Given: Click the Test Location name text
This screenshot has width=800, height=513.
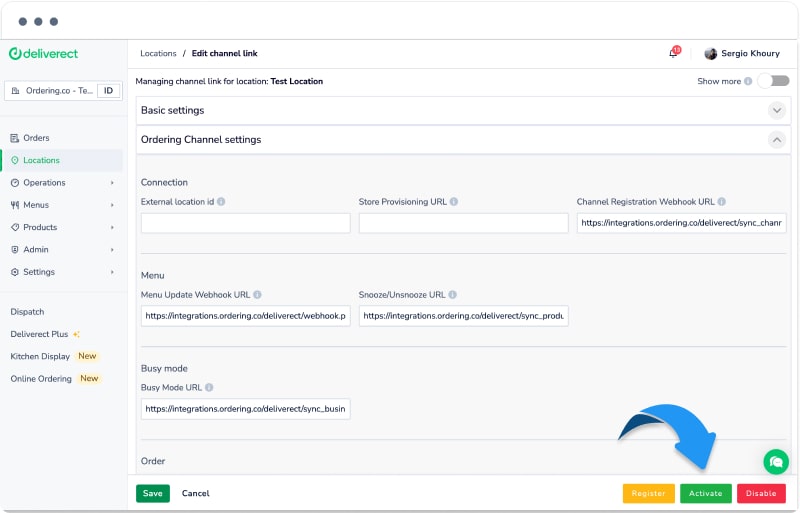Looking at the screenshot, I should (x=296, y=81).
